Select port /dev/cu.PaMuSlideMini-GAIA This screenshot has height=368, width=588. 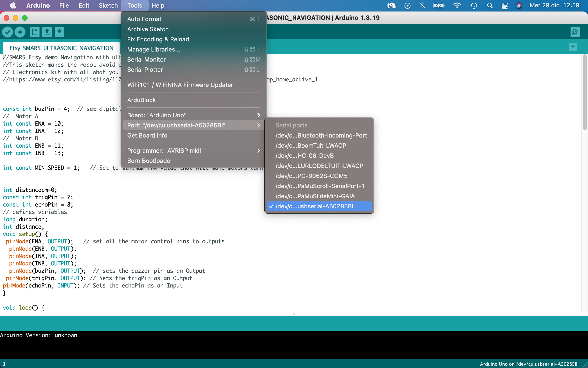[x=319, y=196]
